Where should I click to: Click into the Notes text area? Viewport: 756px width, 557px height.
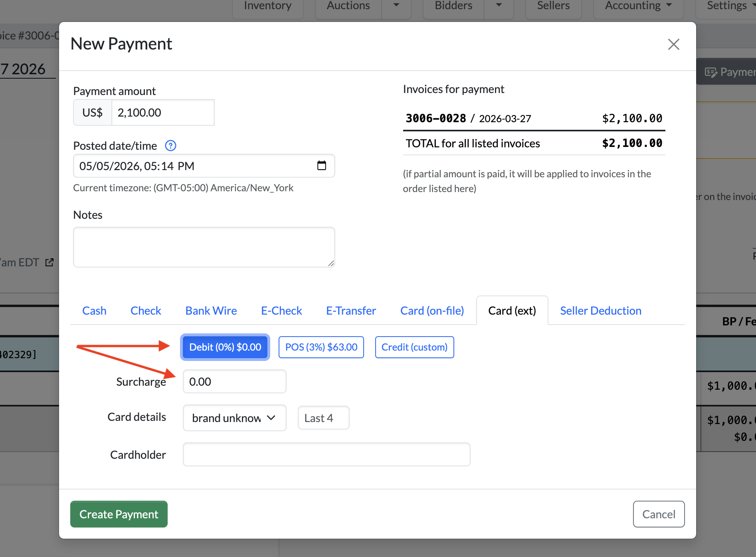(204, 247)
